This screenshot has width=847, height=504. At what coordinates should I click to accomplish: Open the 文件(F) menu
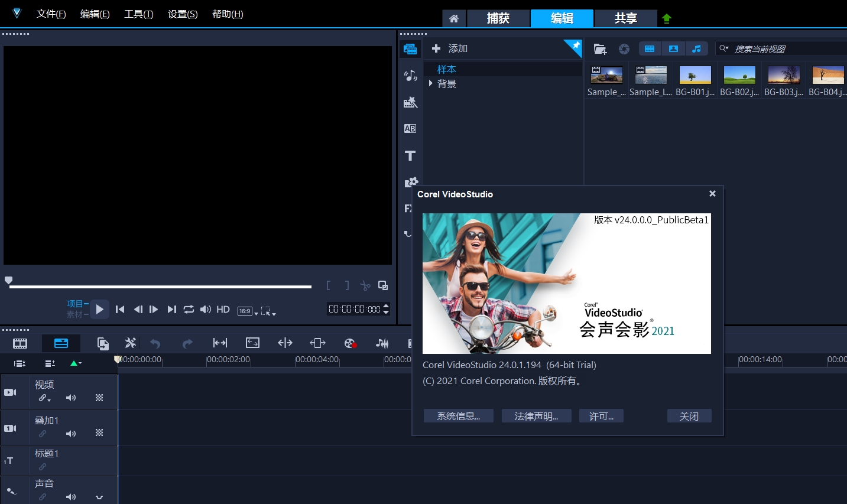point(51,14)
